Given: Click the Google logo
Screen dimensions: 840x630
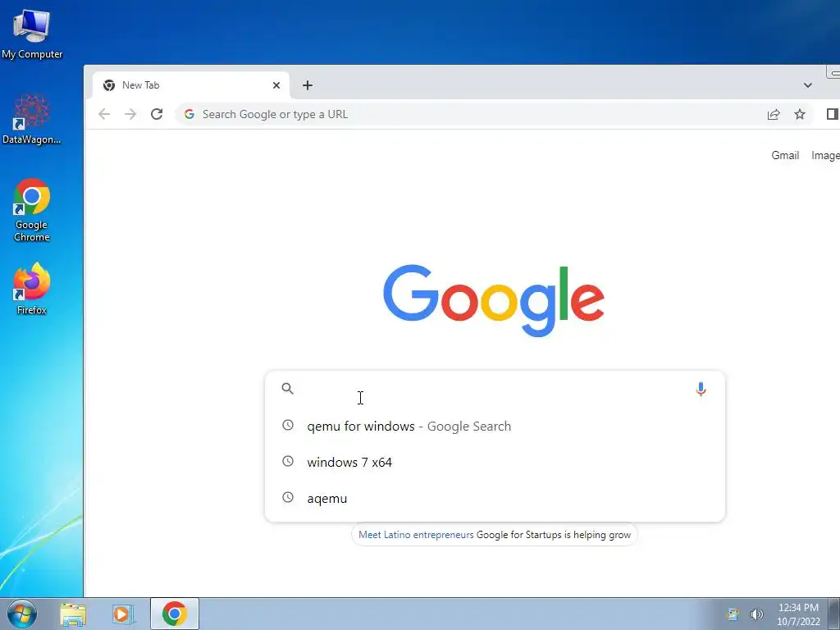Looking at the screenshot, I should point(493,300).
